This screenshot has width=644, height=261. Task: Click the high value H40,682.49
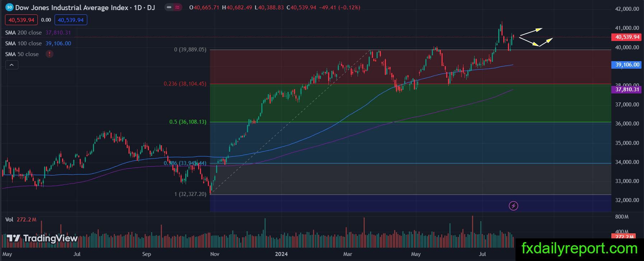[237, 7]
